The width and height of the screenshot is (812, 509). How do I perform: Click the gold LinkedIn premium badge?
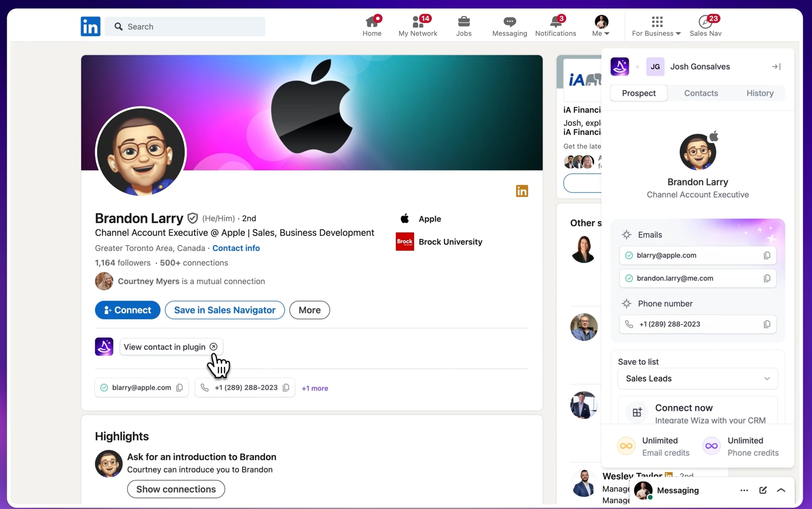tap(522, 191)
